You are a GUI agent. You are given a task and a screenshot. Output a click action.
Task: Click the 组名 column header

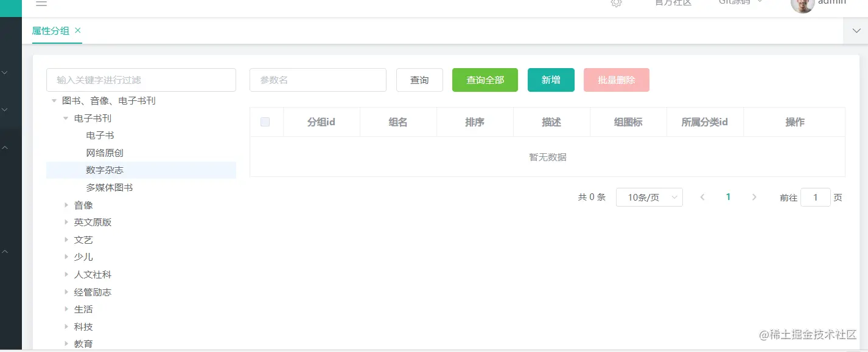coord(398,122)
